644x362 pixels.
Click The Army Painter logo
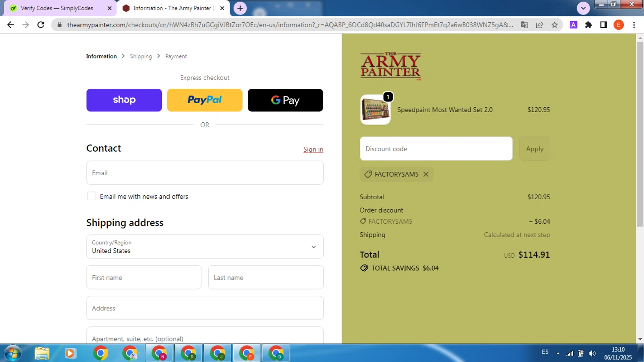391,66
